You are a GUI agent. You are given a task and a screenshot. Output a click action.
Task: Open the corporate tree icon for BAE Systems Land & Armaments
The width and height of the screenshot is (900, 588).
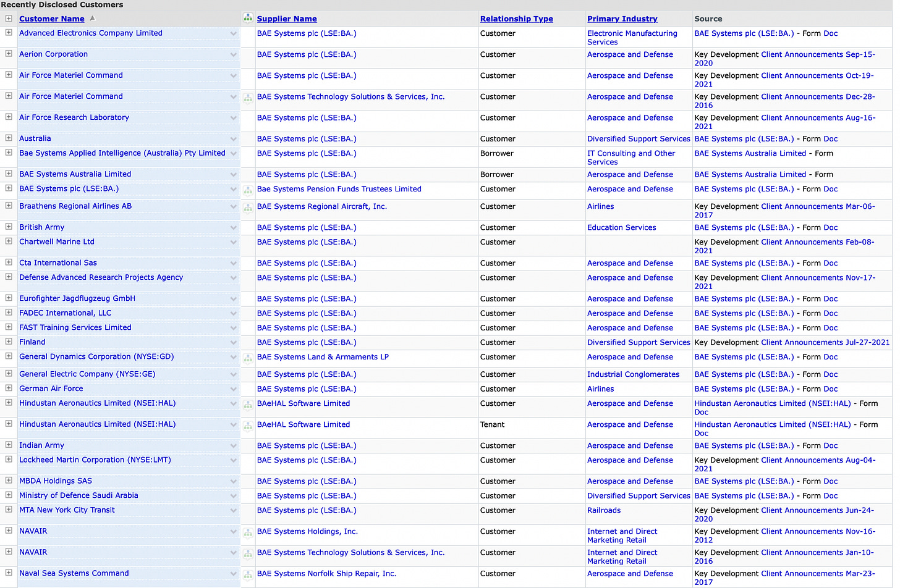(248, 358)
